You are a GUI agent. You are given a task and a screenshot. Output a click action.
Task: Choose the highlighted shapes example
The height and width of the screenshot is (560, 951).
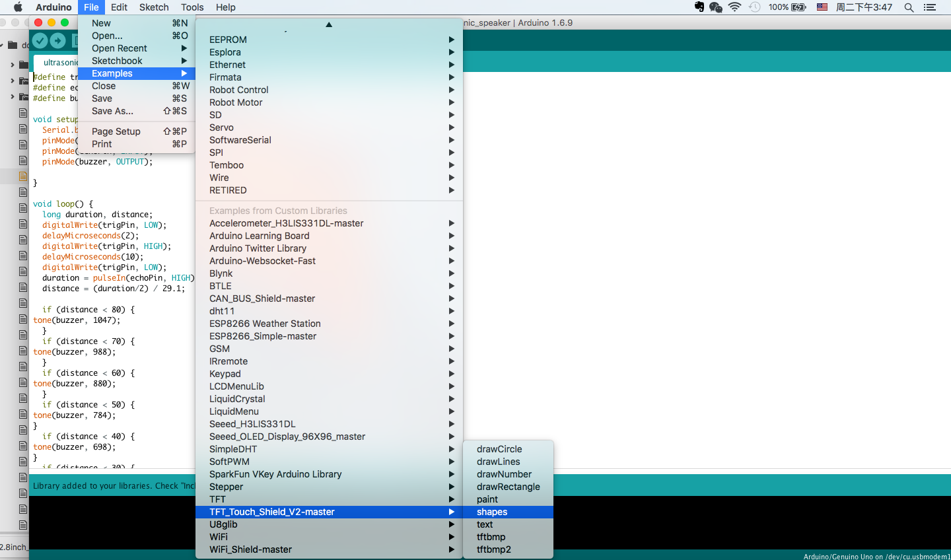(492, 512)
